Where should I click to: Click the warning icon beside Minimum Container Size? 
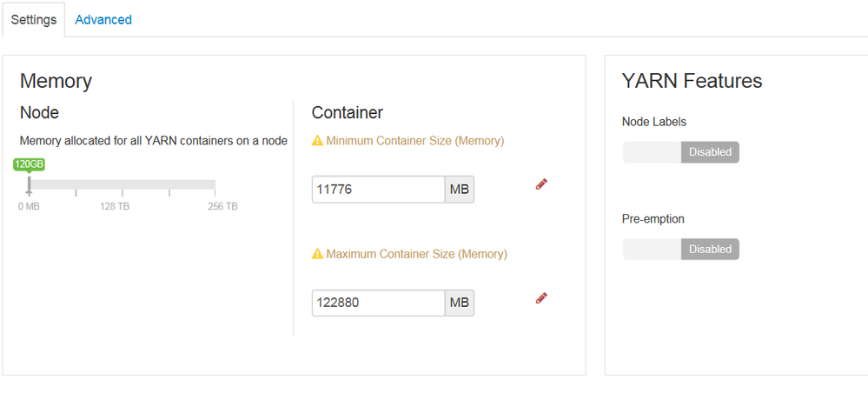click(317, 140)
